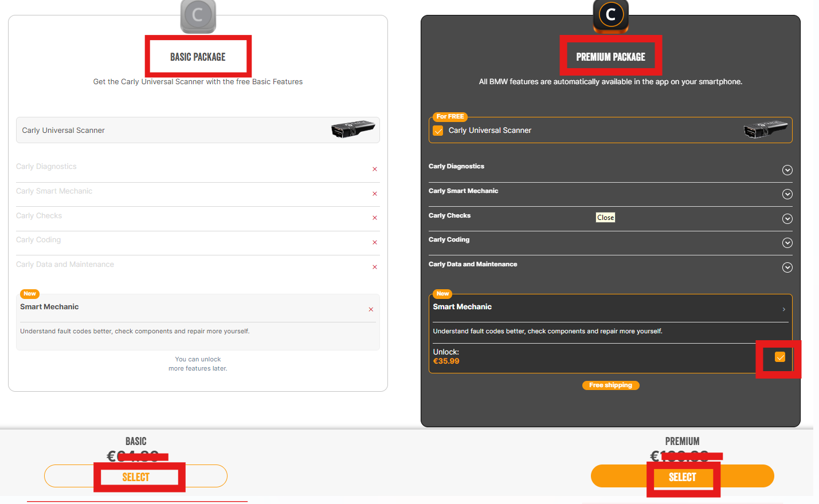Open the Premium Smart Mechanic arrow
The width and height of the screenshot is (819, 504).
pyautogui.click(x=784, y=309)
